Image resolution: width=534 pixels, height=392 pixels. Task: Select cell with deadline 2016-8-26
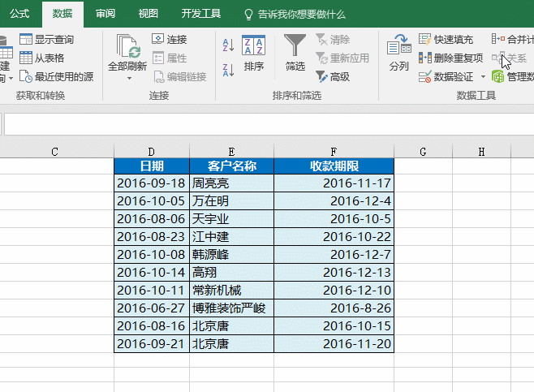click(x=334, y=308)
